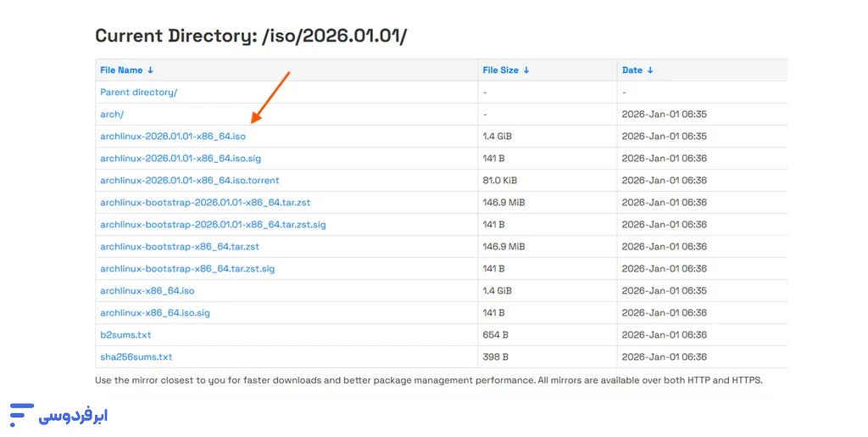Click the Current Directory heading

tap(251, 36)
